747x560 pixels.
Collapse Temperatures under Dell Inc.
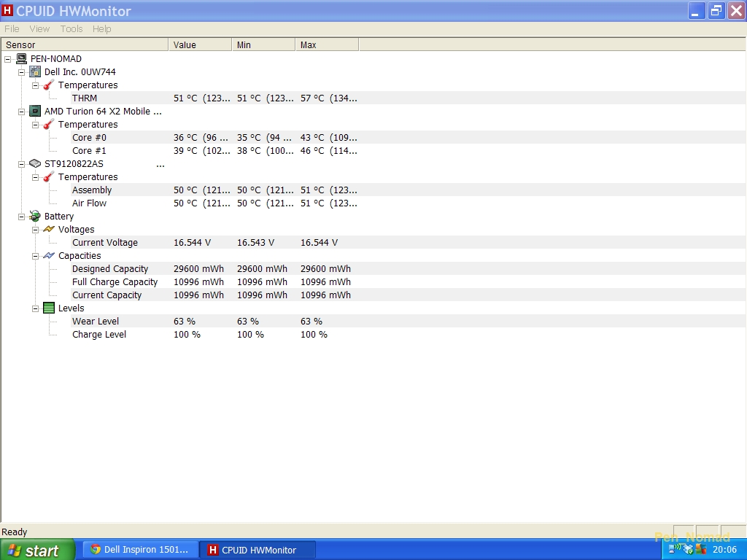click(35, 85)
